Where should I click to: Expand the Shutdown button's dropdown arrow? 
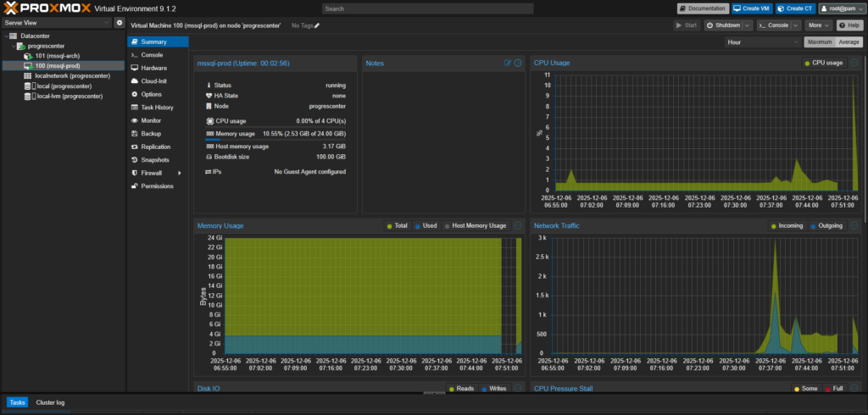(748, 25)
